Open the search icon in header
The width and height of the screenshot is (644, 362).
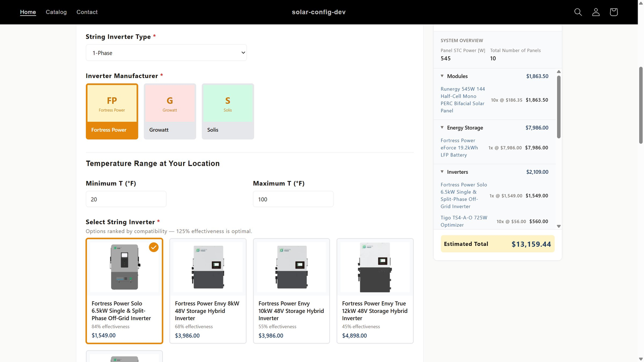coord(578,12)
